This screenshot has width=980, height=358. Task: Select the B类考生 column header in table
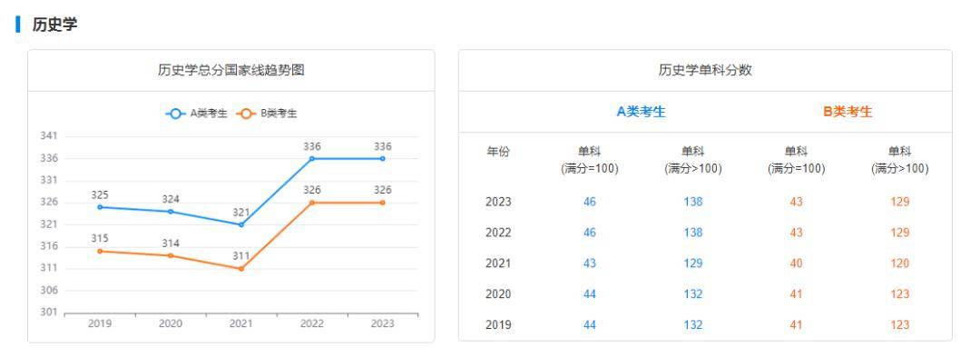tap(848, 112)
